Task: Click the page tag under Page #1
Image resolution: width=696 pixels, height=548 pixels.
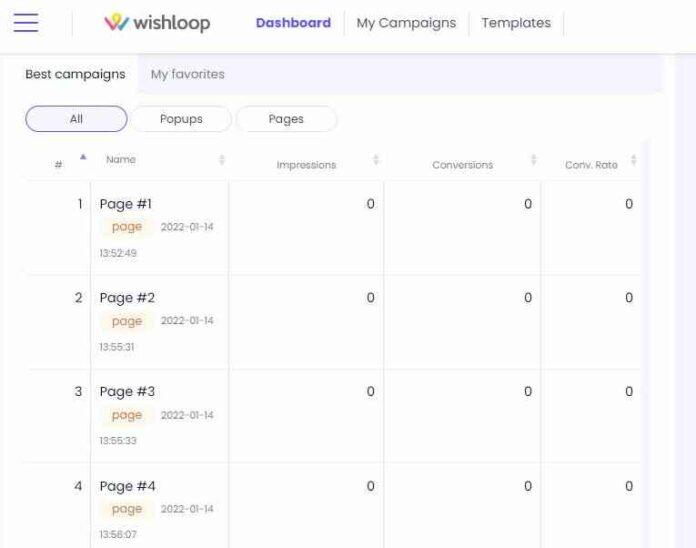Action: pyautogui.click(x=127, y=227)
